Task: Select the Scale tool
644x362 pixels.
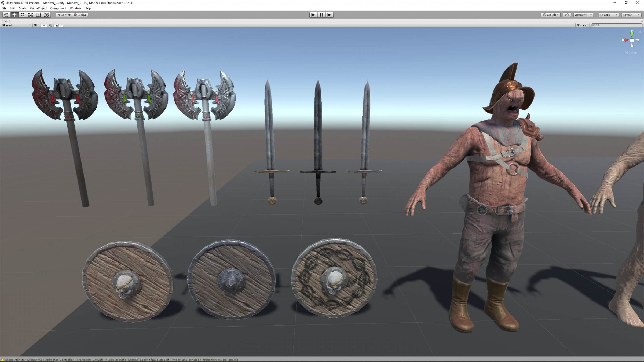Action: click(31, 15)
